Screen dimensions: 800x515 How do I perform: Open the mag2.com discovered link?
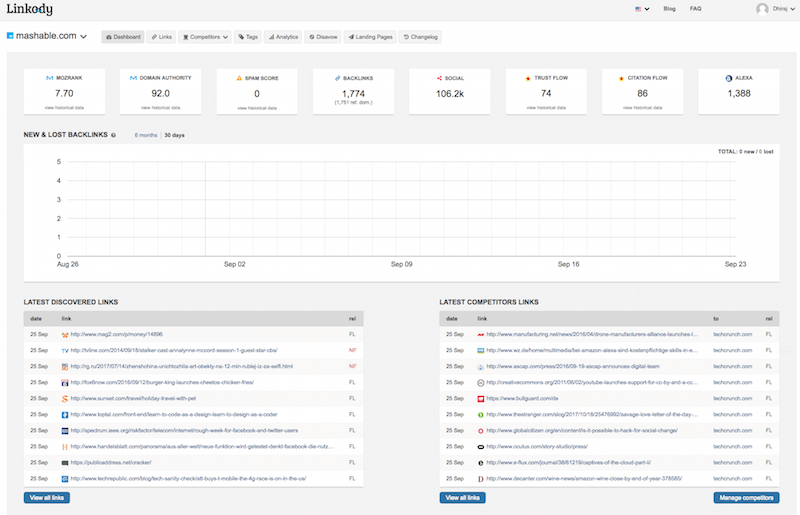(117, 334)
